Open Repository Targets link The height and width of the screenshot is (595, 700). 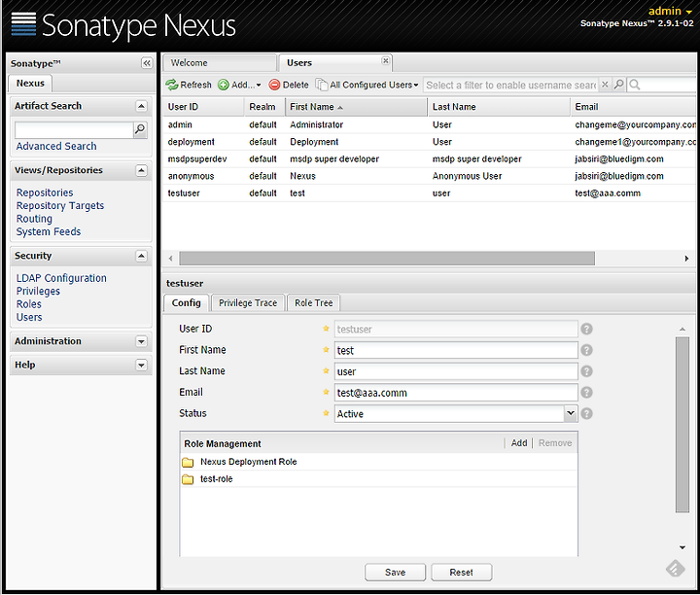tap(60, 206)
